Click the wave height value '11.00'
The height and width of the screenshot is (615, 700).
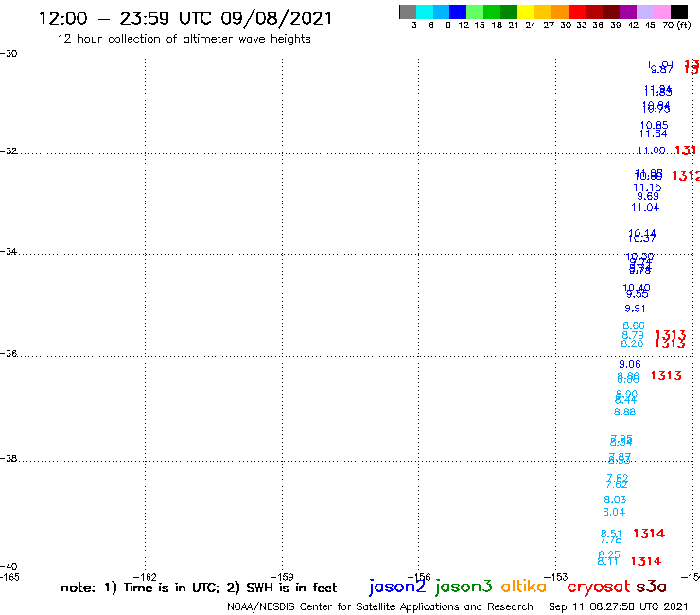point(651,151)
